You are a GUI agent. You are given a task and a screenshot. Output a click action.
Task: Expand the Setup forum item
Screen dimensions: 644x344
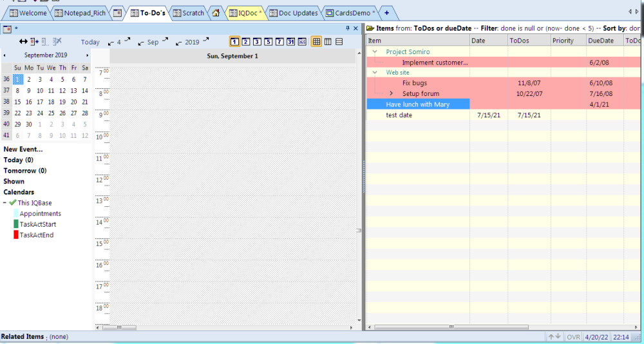click(391, 94)
